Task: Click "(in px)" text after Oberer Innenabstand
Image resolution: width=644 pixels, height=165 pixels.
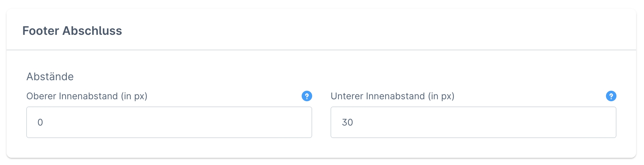Action: [x=134, y=96]
